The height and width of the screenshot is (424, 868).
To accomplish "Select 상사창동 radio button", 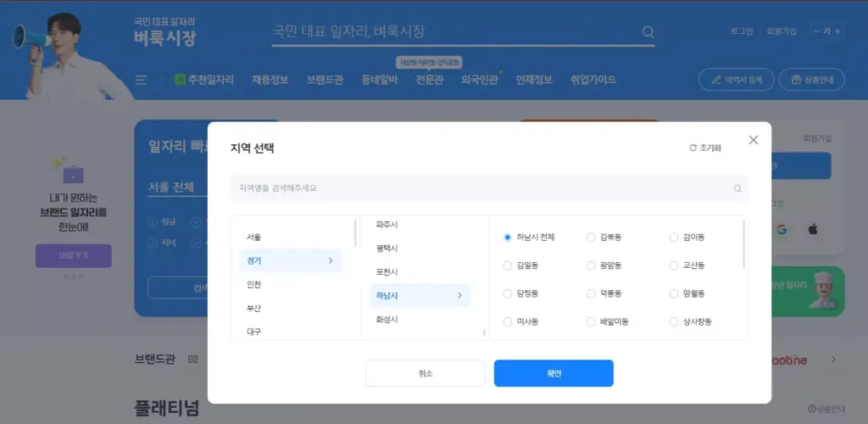I will 674,322.
